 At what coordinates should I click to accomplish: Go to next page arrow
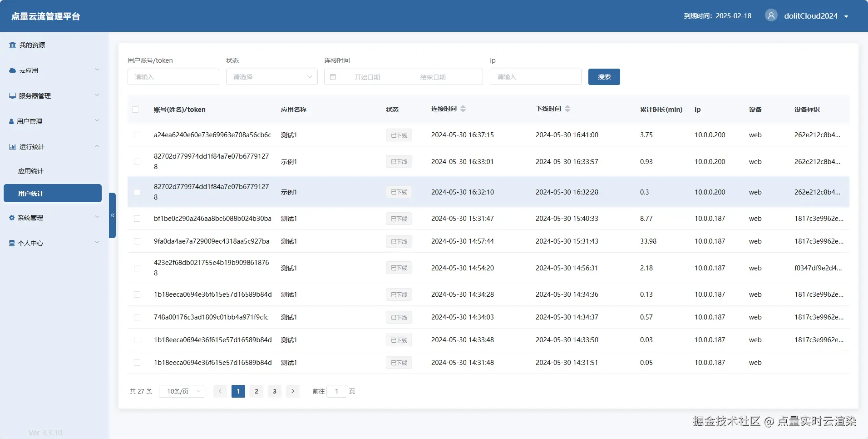click(x=293, y=391)
